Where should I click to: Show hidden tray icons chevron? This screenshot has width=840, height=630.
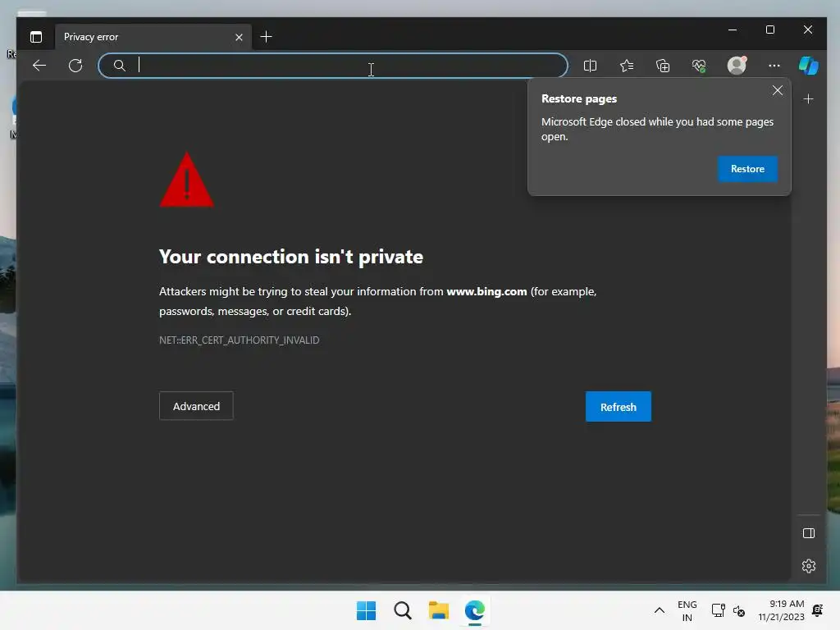pyautogui.click(x=660, y=610)
